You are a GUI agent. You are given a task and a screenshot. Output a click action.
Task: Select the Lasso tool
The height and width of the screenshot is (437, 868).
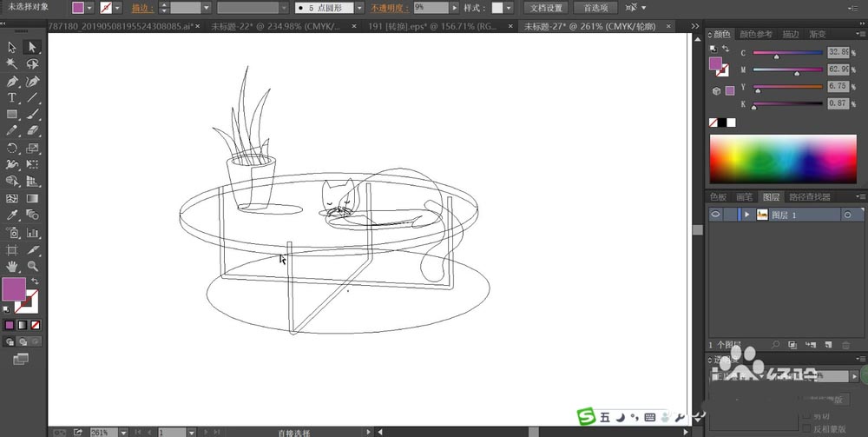[32, 63]
